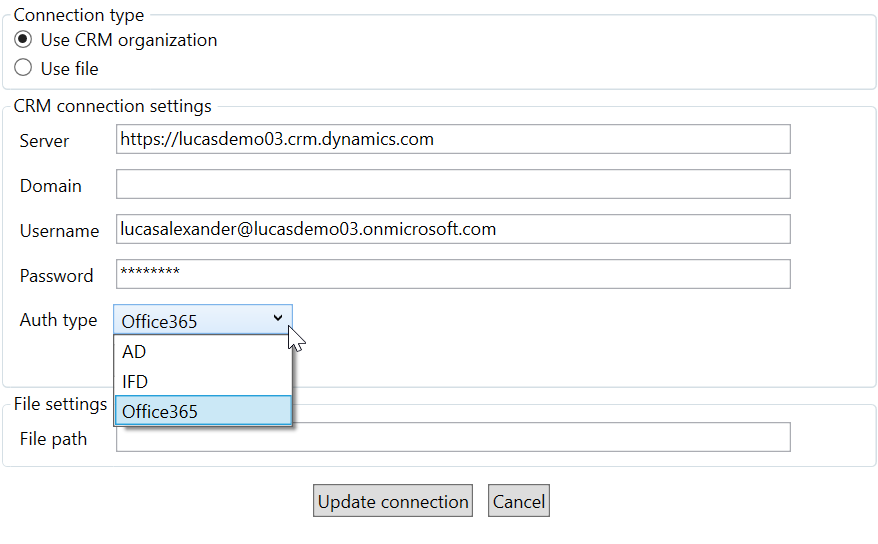Viewport: 878px width, 544px height.
Task: Select the Use CRM organization radio button
Action: point(23,40)
